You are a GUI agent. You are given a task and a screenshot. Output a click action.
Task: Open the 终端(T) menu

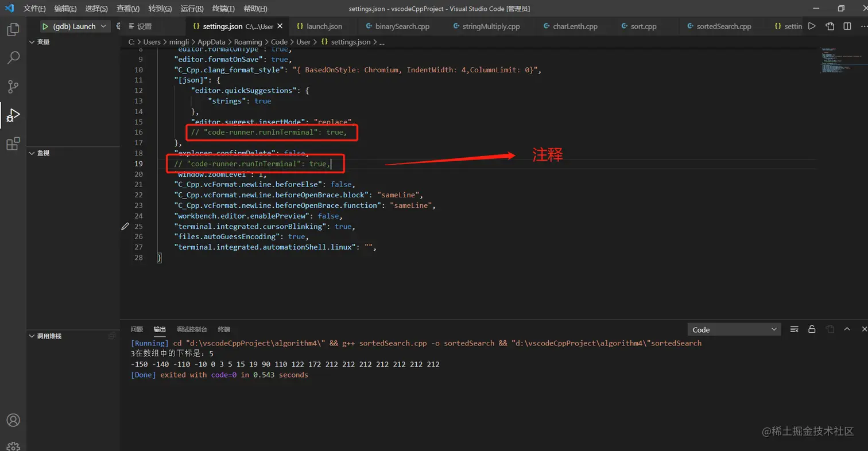click(223, 9)
